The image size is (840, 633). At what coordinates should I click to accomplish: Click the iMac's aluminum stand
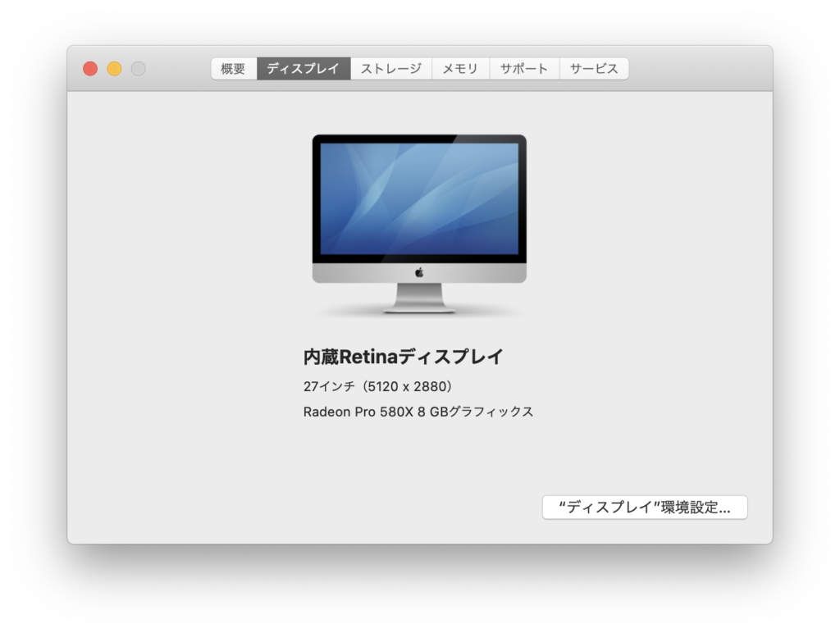tap(419, 298)
